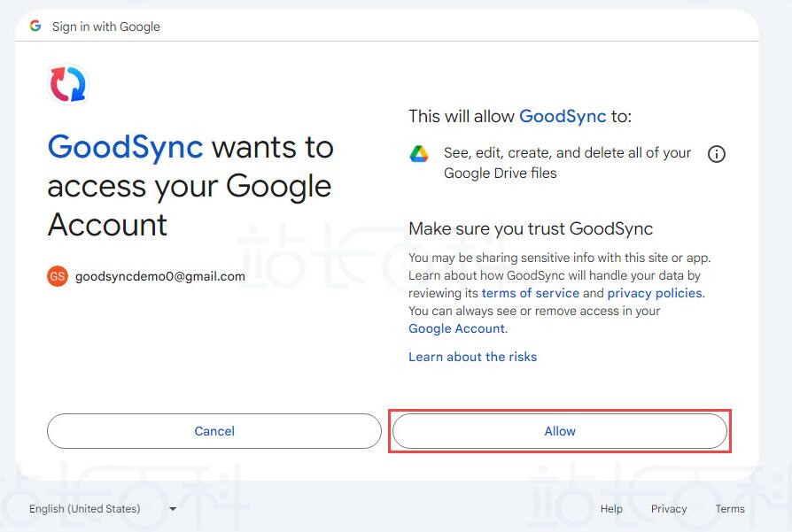Open Learn about the risks link
The image size is (792, 532).
point(473,357)
